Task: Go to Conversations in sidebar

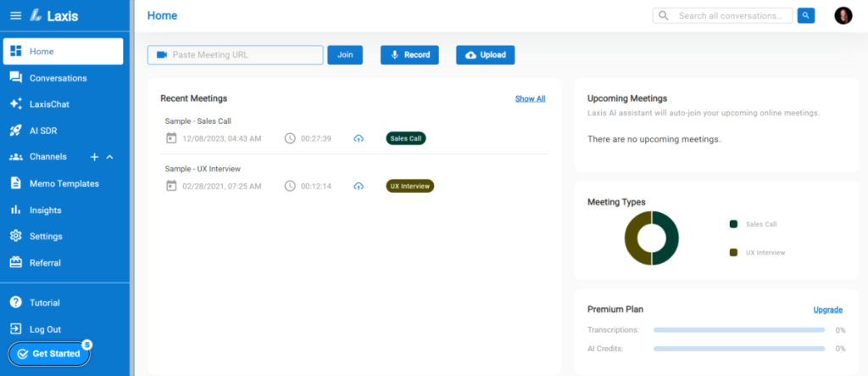Action: pos(58,78)
